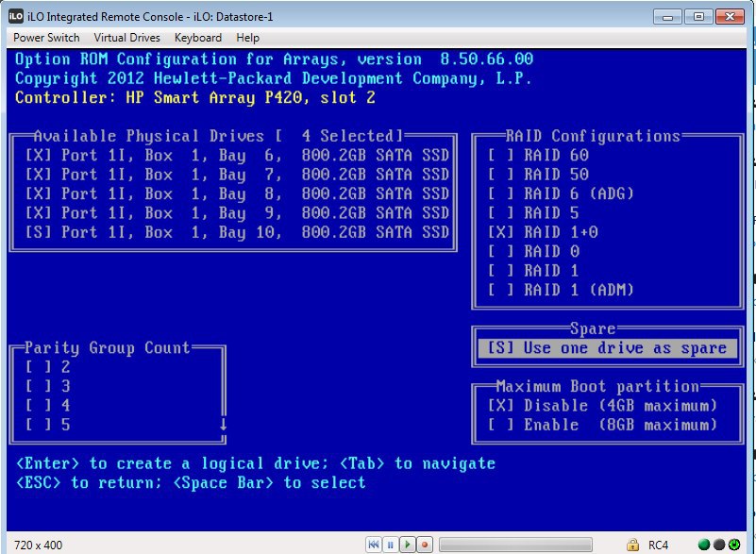Click the Parity Group Count scroll-down arrow
The image size is (756, 554).
(224, 425)
